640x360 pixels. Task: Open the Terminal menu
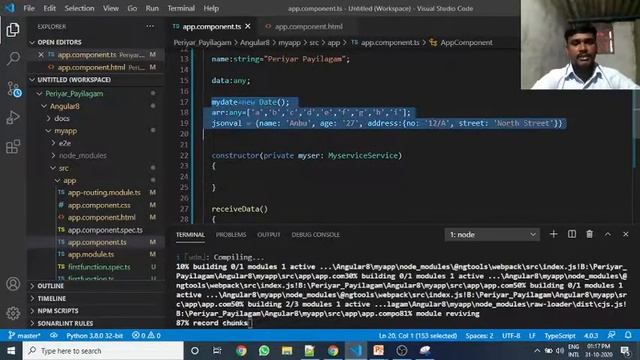click(181, 8)
